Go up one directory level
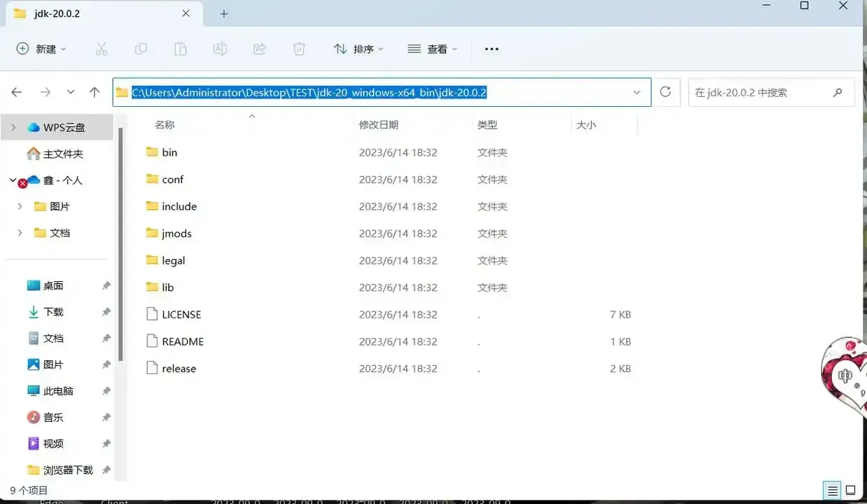This screenshot has width=867, height=504. click(x=95, y=92)
